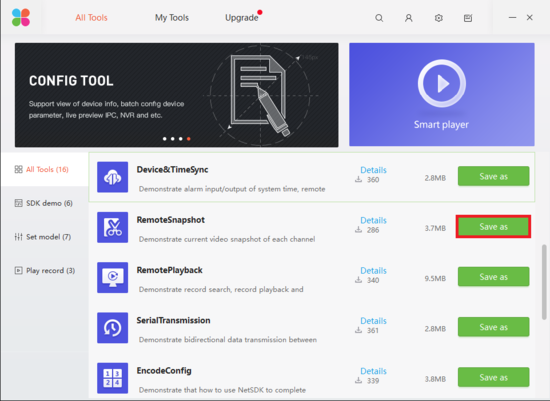550x401 pixels.
Task: Open the Upgrade tab
Action: [242, 18]
